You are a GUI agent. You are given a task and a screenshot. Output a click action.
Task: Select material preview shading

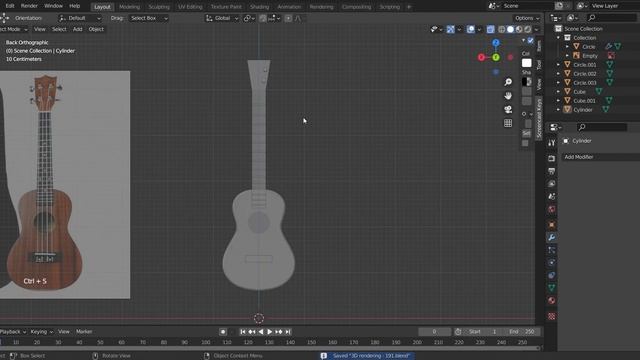[519, 29]
